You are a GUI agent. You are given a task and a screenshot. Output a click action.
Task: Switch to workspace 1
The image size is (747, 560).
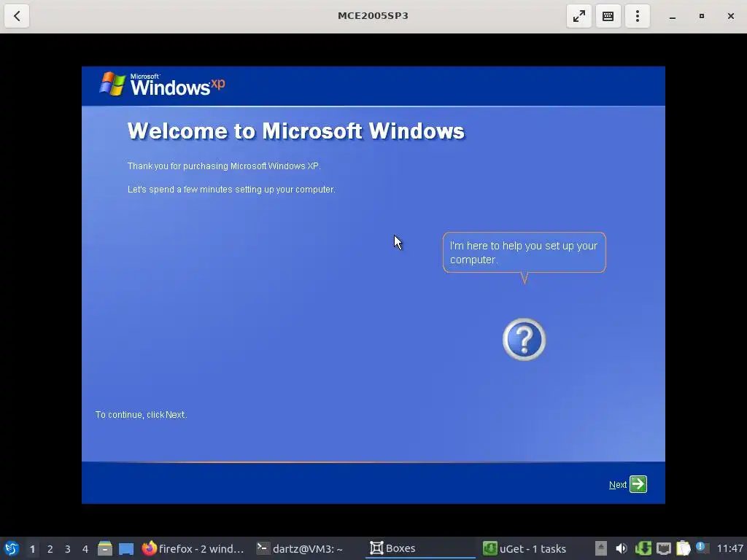coord(32,549)
